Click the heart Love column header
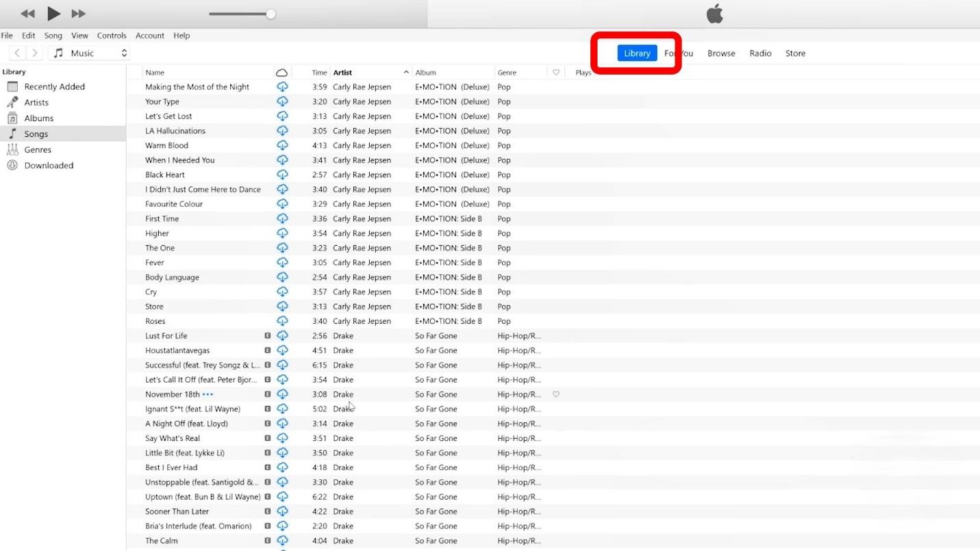 tap(556, 73)
